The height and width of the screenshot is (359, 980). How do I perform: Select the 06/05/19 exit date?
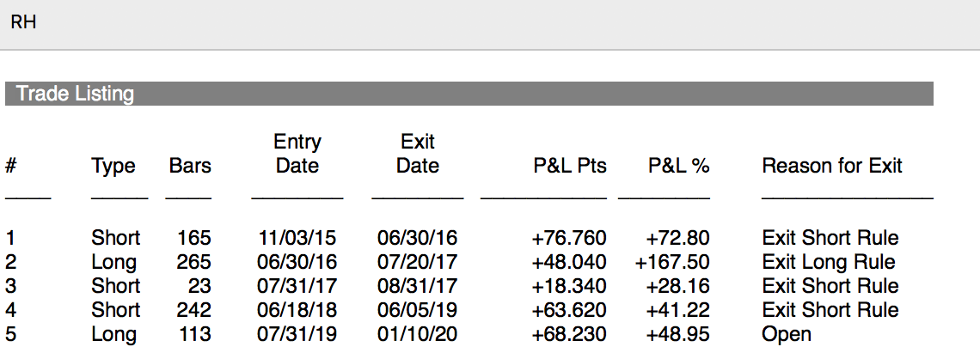(418, 310)
